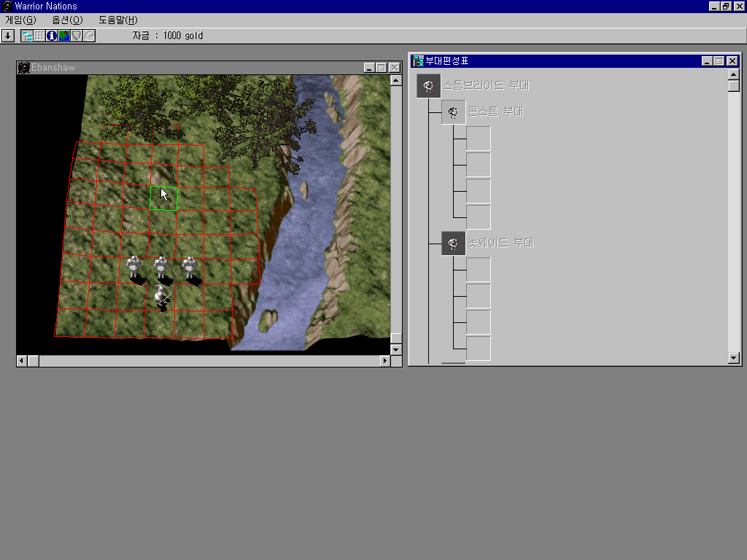Open the world map toolbar icon
This screenshot has height=560, width=747.
64,36
